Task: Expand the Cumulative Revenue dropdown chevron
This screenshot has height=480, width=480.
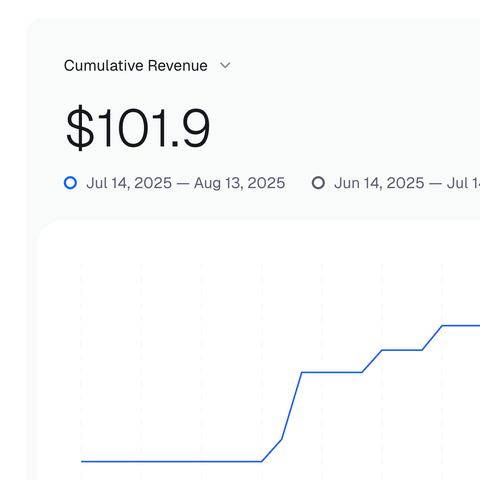Action: pyautogui.click(x=225, y=66)
